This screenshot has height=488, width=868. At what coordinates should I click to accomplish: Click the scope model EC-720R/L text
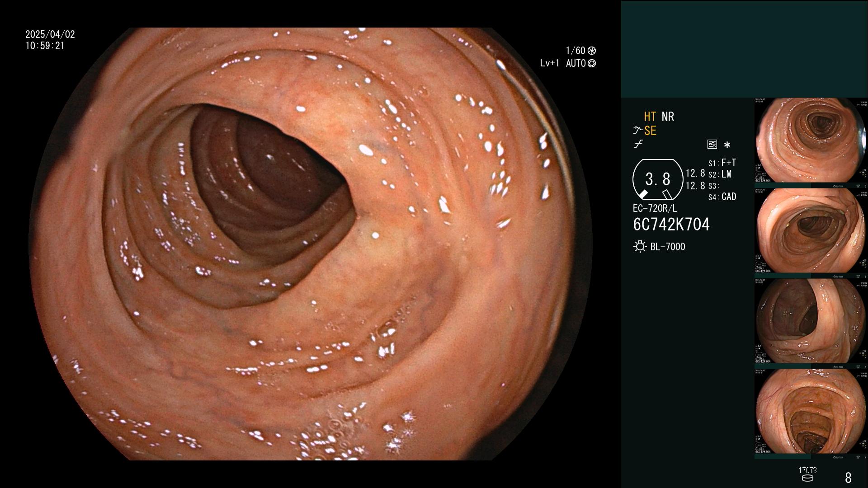click(655, 209)
